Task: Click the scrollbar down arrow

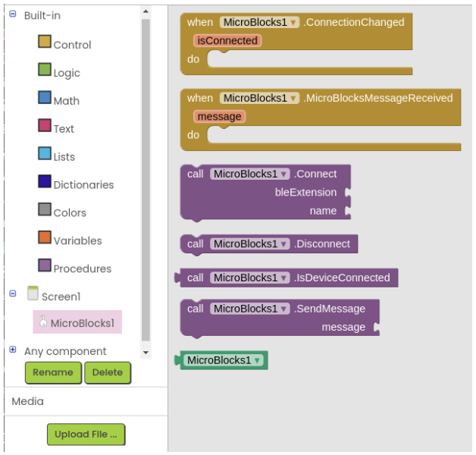Action: pos(146,353)
